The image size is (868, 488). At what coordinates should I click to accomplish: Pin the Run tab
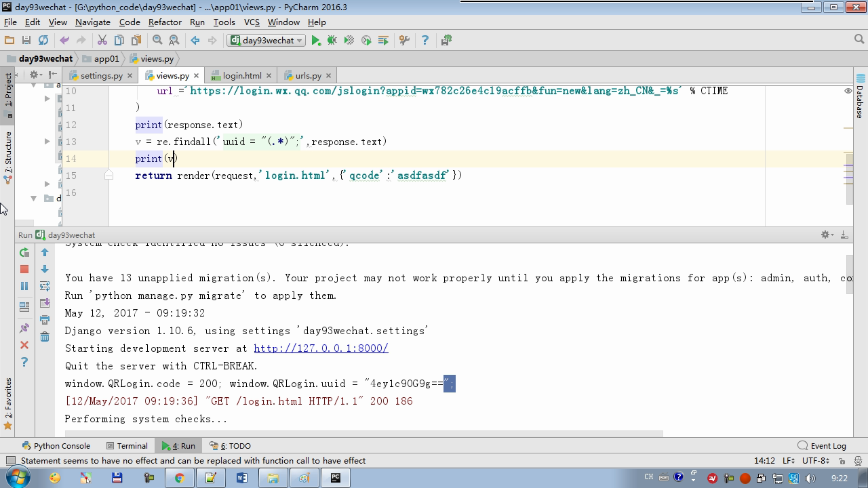[x=24, y=328]
